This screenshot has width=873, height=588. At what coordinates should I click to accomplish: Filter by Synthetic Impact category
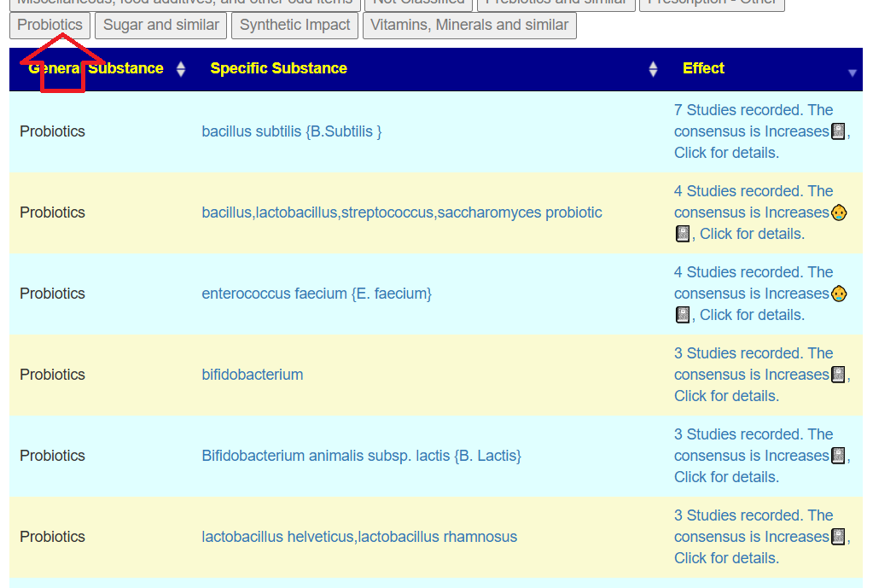click(294, 26)
